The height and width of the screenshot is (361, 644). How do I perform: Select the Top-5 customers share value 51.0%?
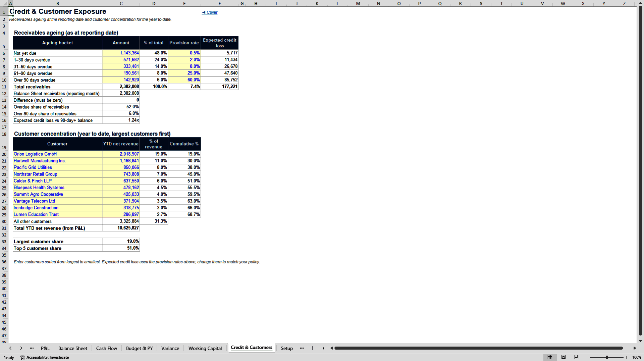121,248
